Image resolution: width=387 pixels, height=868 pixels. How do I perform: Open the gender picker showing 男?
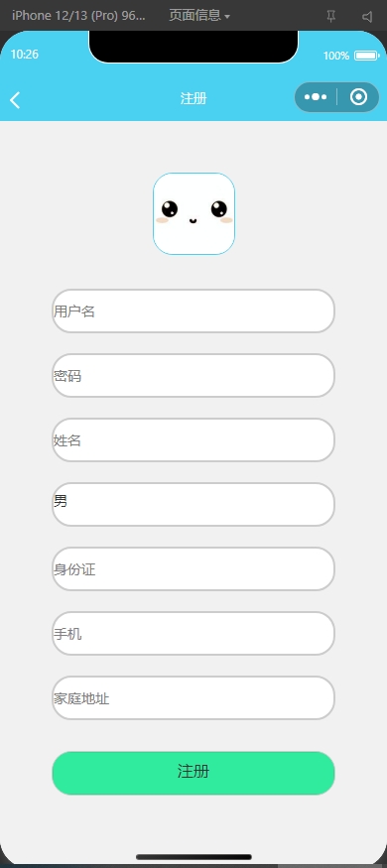point(193,504)
